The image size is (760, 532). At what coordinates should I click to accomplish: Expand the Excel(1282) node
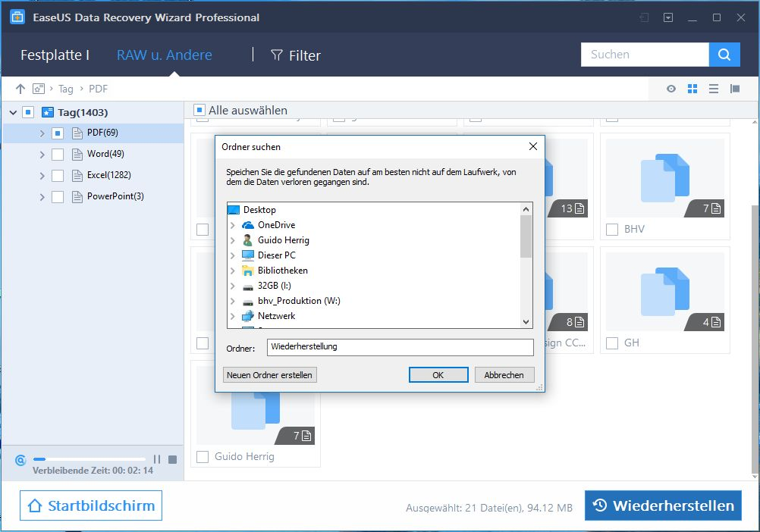click(x=42, y=176)
